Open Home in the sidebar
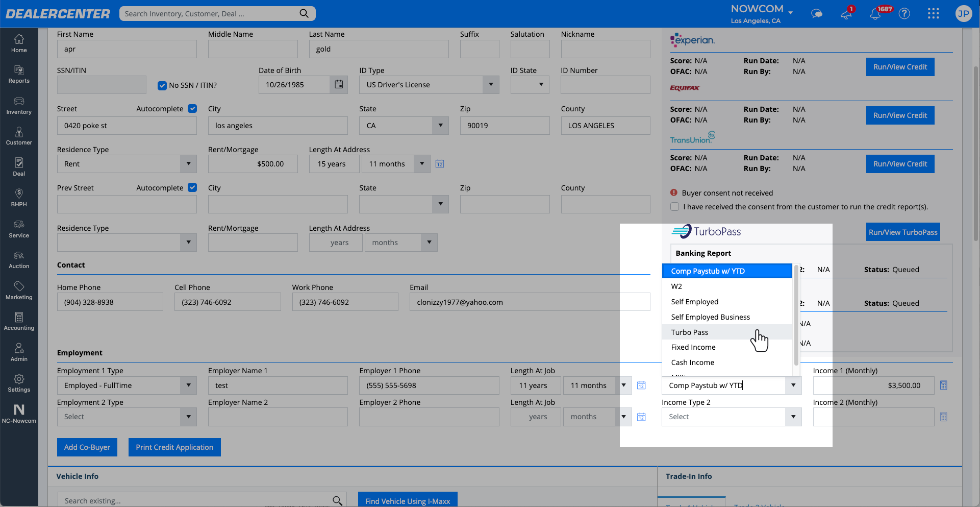The image size is (980, 507). 19,43
